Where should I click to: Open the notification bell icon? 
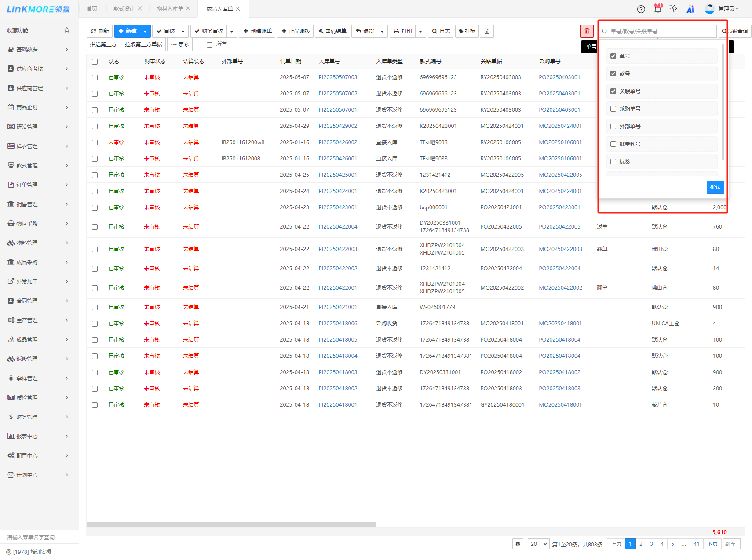tap(657, 9)
